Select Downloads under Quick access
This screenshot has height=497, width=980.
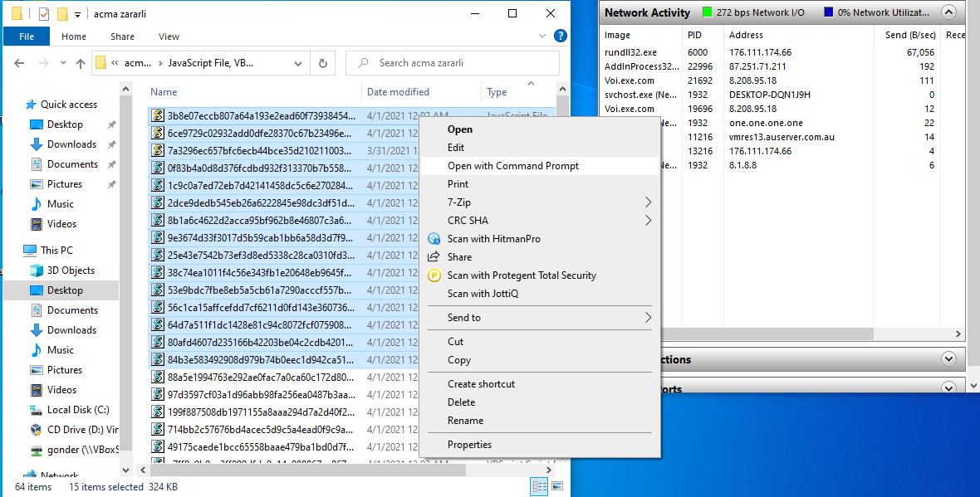click(72, 144)
